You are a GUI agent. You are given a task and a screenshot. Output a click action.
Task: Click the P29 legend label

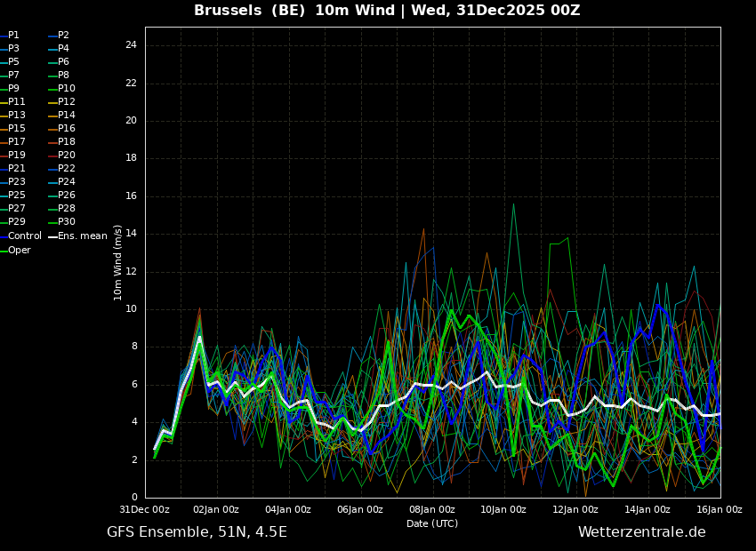click(x=16, y=221)
